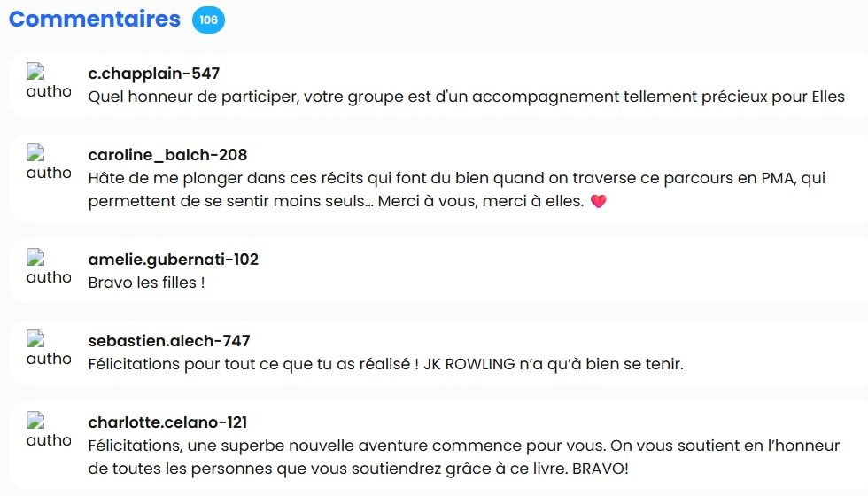Image resolution: width=868 pixels, height=496 pixels.
Task: Click caroline_balch-208's author avatar
Action: click(49, 162)
